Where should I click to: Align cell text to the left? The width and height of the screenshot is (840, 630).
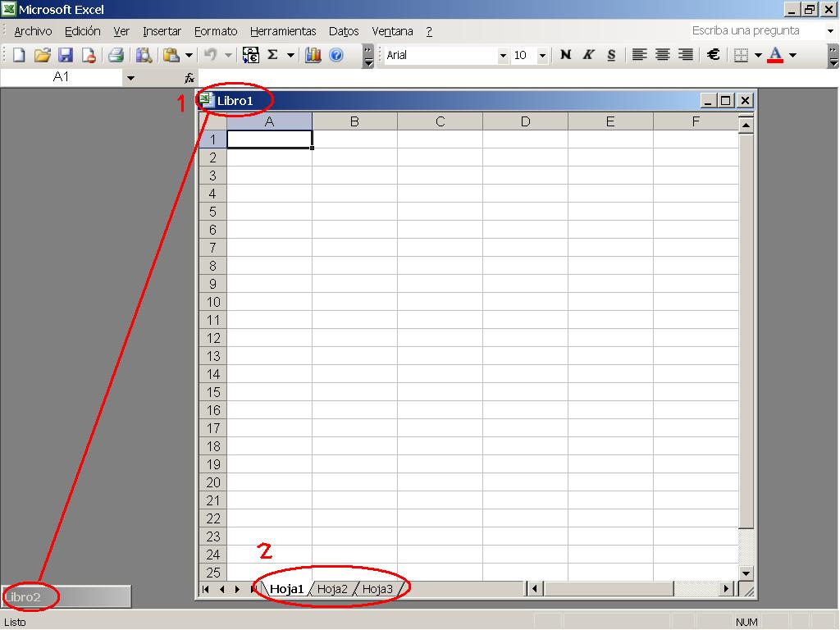639,55
